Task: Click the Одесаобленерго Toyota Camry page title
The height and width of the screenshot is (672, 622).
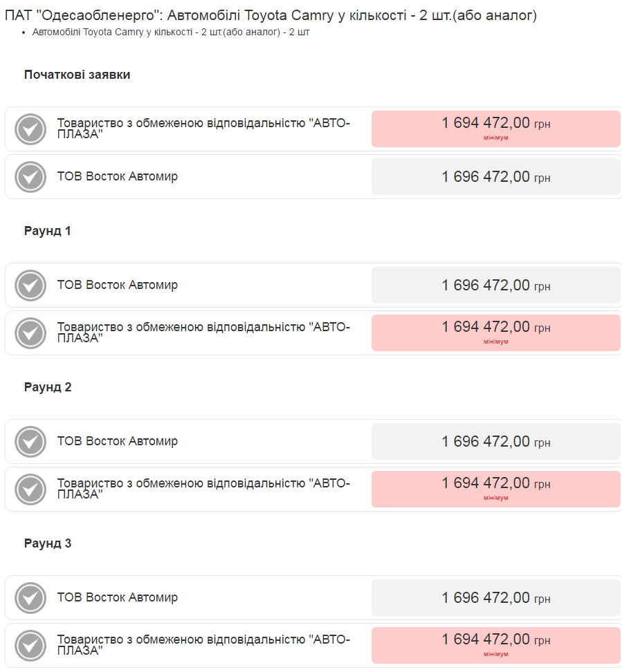Action: pos(271,15)
